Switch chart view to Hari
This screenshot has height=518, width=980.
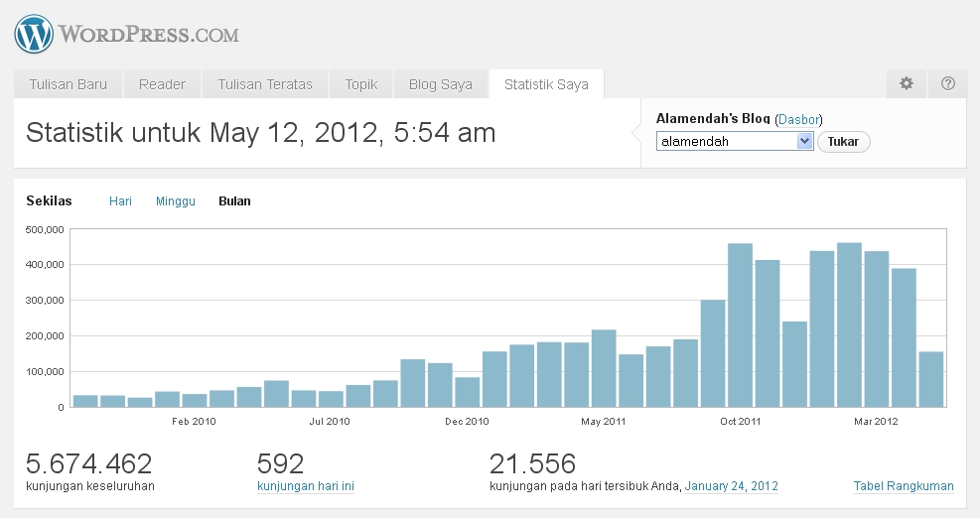120,201
